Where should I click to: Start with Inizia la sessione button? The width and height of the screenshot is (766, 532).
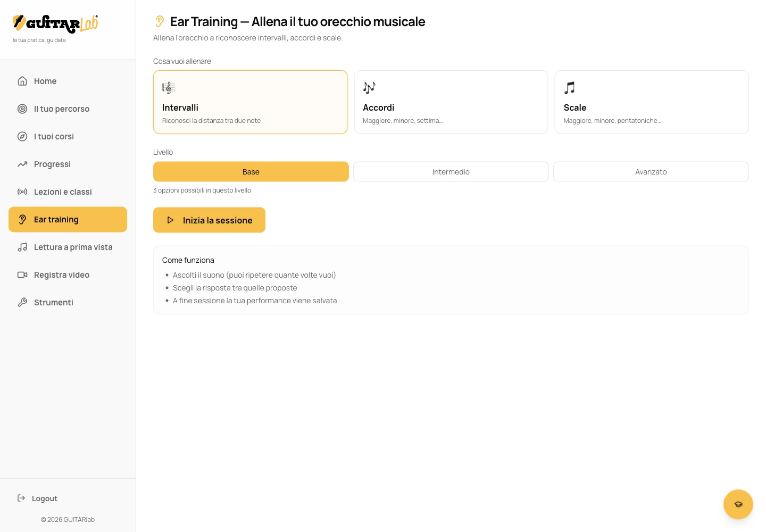(x=209, y=220)
